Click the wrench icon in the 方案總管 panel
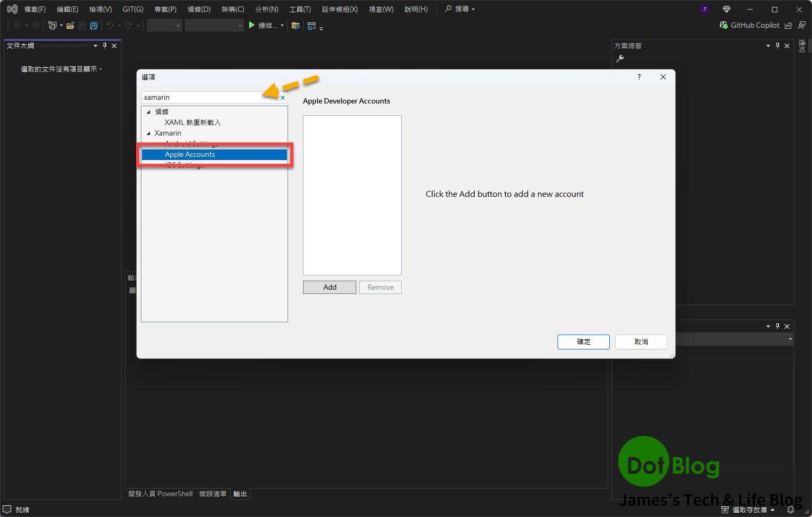 tap(619, 59)
